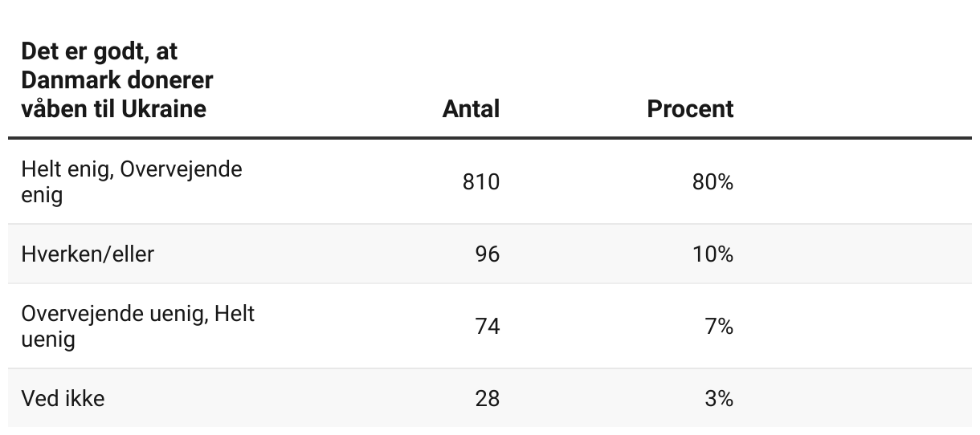Click the table title about donating weapons to Ukraine
The width and height of the screenshot is (980, 435).
tap(116, 79)
